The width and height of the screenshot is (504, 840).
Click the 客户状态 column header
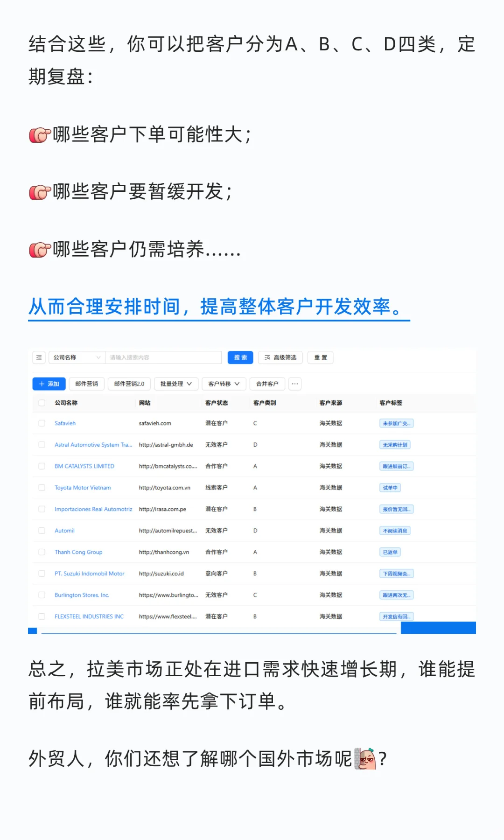coord(217,403)
